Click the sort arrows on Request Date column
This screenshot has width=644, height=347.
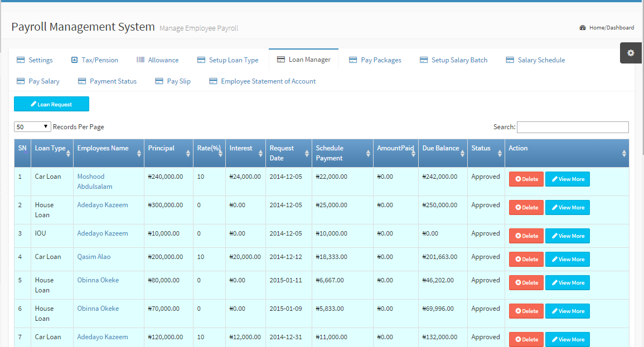point(307,153)
